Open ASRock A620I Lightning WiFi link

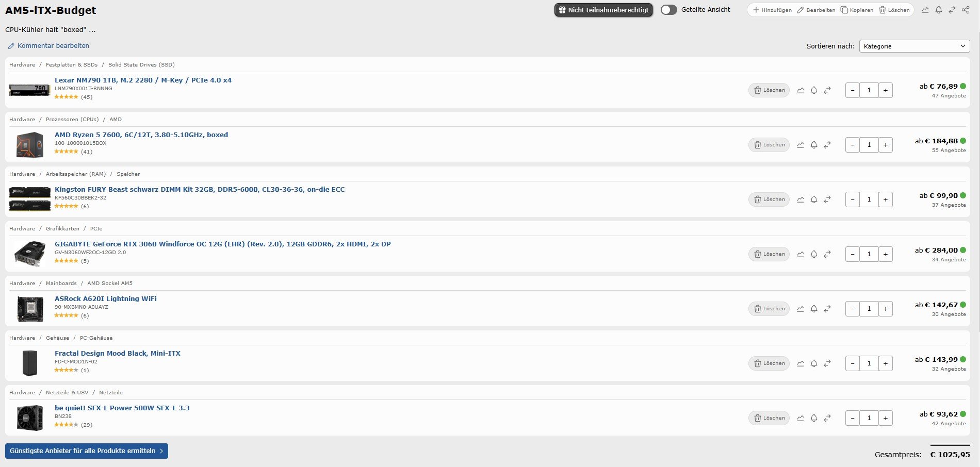point(106,298)
